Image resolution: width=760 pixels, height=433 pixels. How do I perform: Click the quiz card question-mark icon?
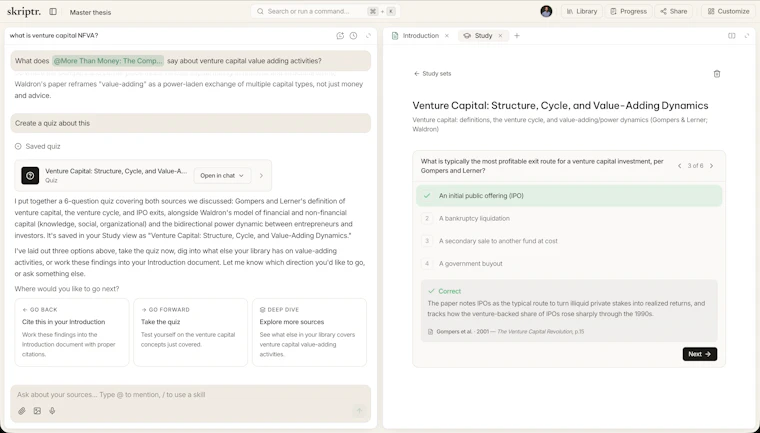tap(30, 176)
